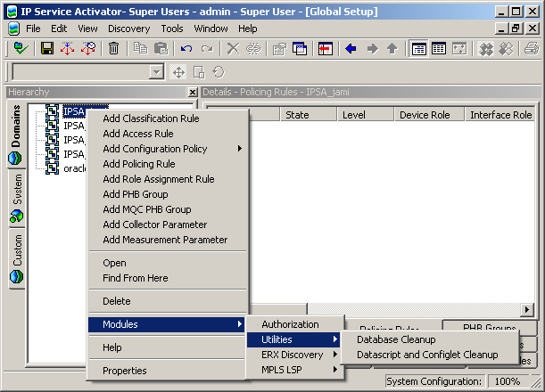Screen dimensions: 545x392
Task: Click the Paste clipboard icon
Action: [161, 48]
